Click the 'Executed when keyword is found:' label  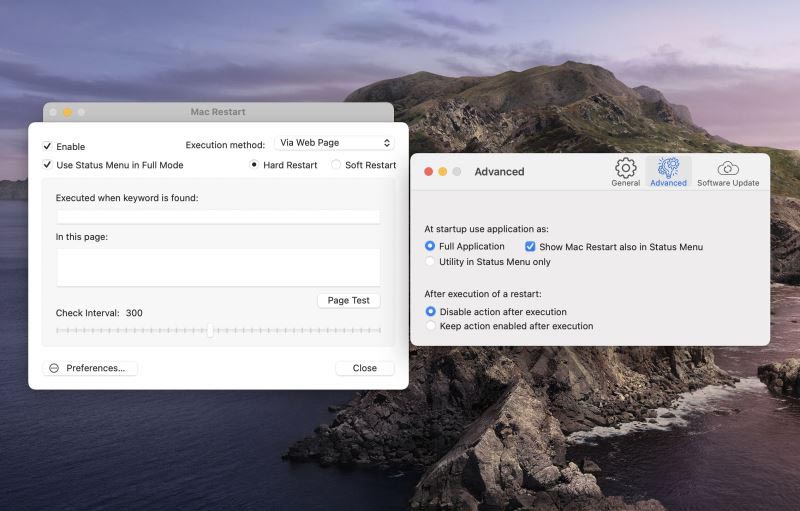click(127, 198)
